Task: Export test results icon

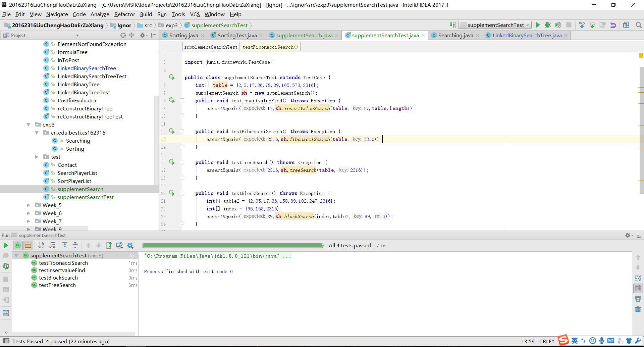Action: (109, 245)
